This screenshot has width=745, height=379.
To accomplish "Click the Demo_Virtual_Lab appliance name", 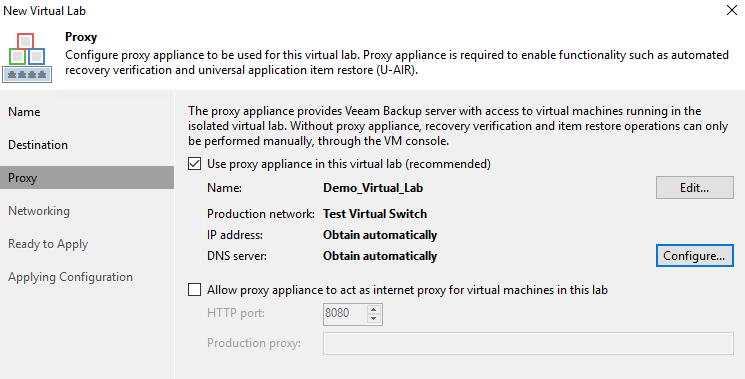I will [373, 188].
